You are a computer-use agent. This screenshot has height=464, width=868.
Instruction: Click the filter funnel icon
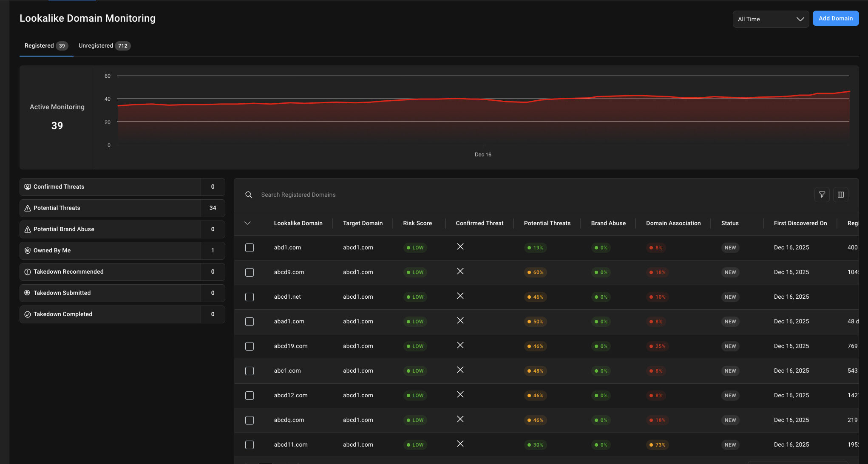point(822,195)
